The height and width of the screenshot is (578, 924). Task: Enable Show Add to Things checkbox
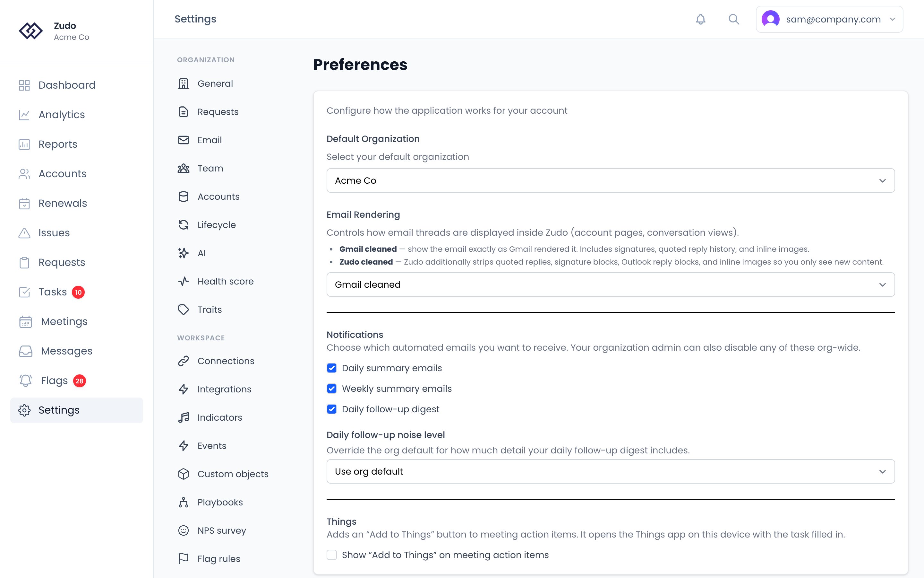(x=332, y=555)
